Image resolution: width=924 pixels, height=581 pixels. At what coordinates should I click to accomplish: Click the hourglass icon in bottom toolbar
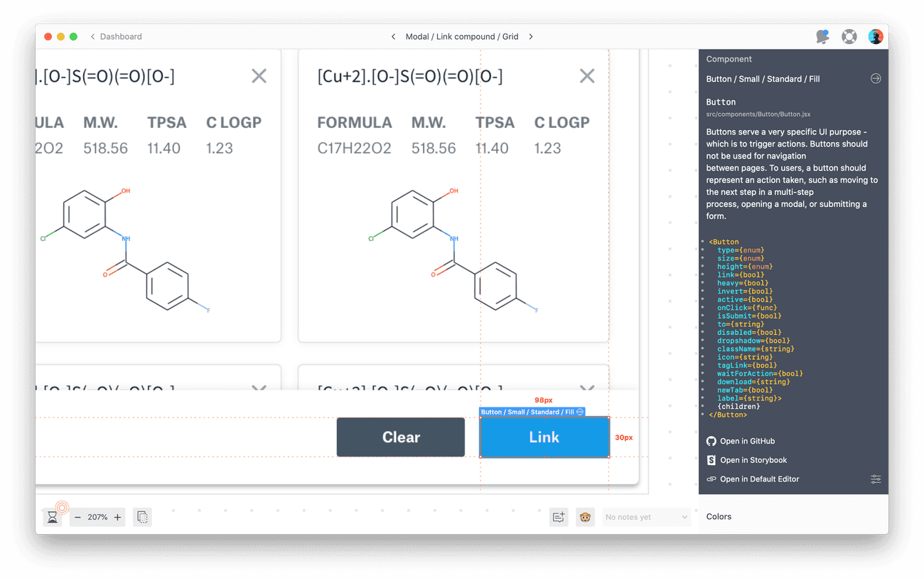(53, 518)
